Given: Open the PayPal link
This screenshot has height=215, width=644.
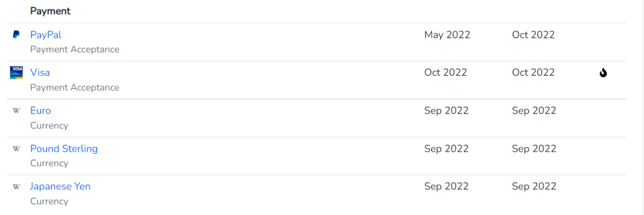Looking at the screenshot, I should [46, 35].
